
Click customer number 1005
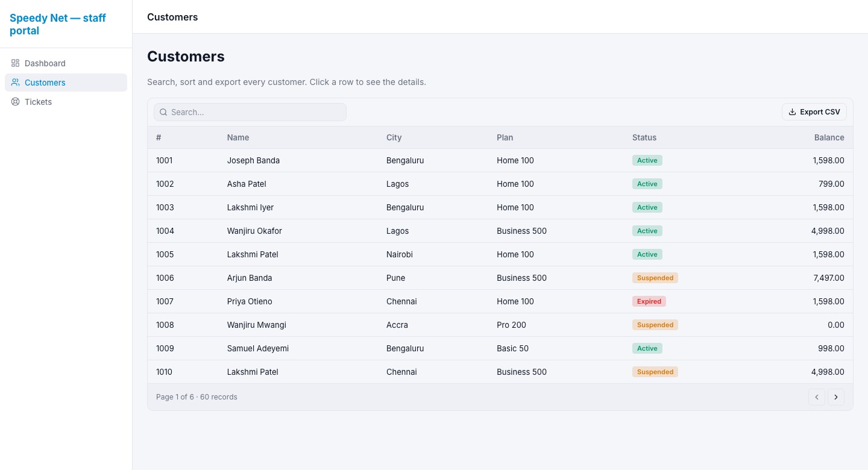(x=165, y=254)
